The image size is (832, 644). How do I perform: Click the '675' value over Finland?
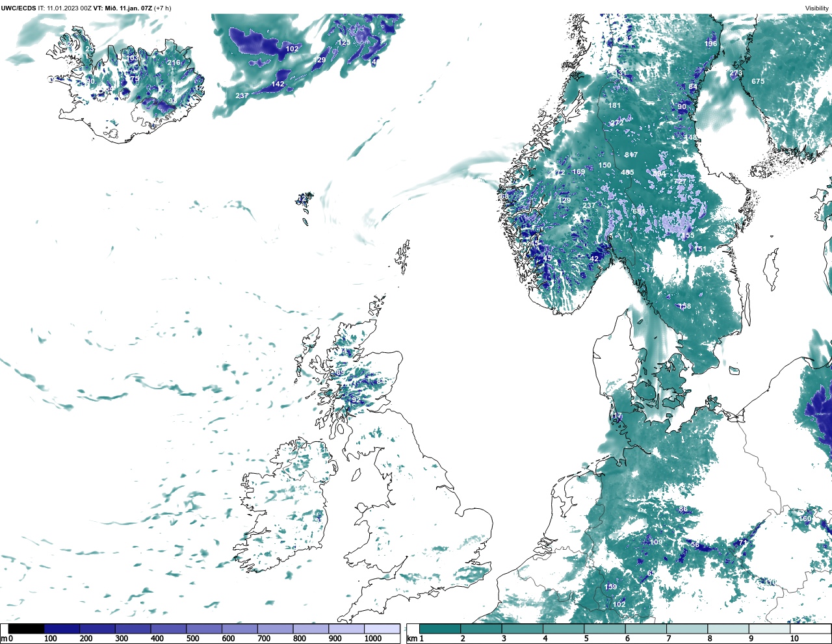click(758, 81)
